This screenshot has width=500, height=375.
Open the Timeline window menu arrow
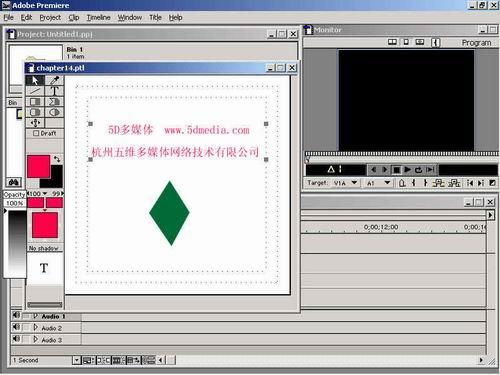click(490, 215)
